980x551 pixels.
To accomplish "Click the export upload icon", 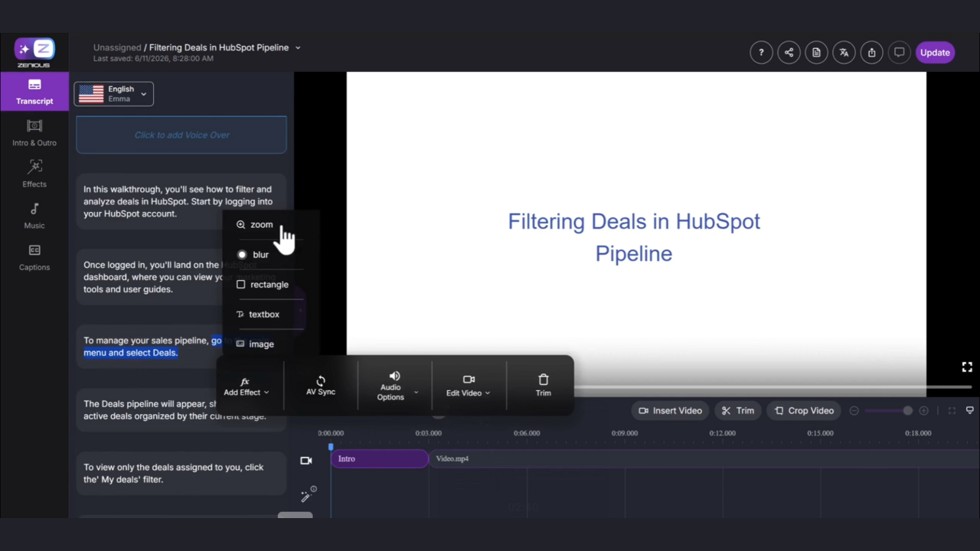I will click(872, 53).
